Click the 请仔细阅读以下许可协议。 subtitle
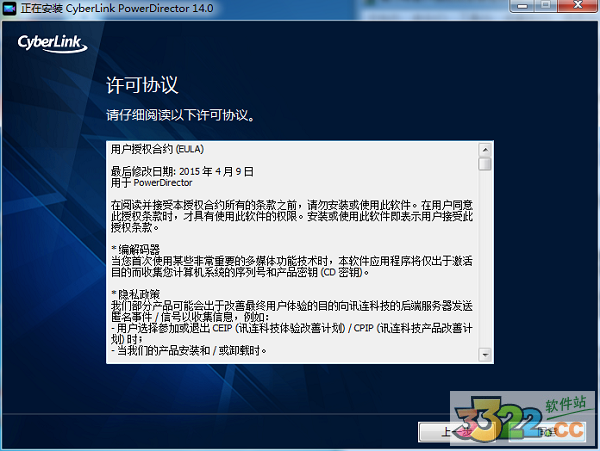Viewport: 600px width, 451px height. pos(181,115)
